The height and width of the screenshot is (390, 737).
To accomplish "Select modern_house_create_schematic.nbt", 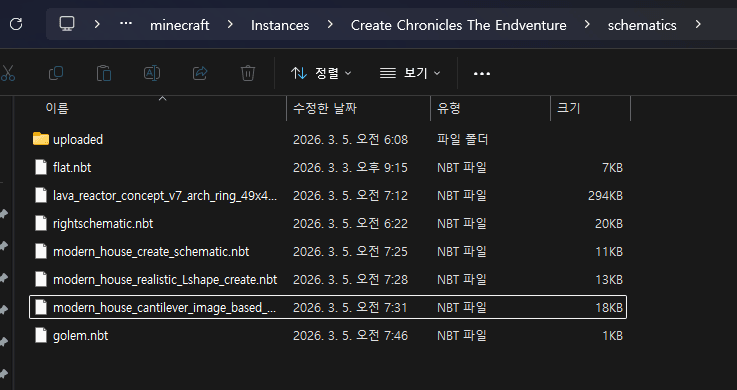I will pyautogui.click(x=328, y=251).
